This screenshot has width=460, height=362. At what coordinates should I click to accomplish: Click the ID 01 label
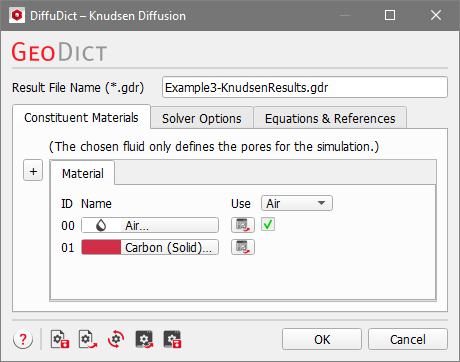point(68,248)
